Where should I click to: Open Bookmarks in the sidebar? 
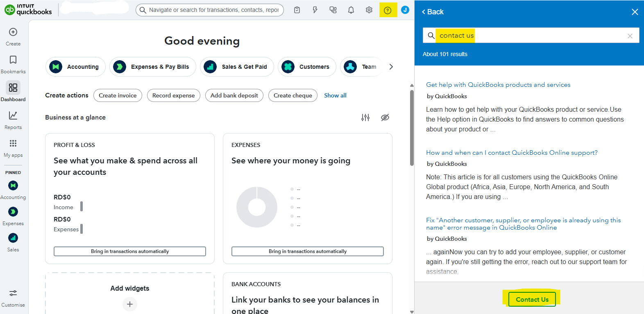(x=13, y=65)
